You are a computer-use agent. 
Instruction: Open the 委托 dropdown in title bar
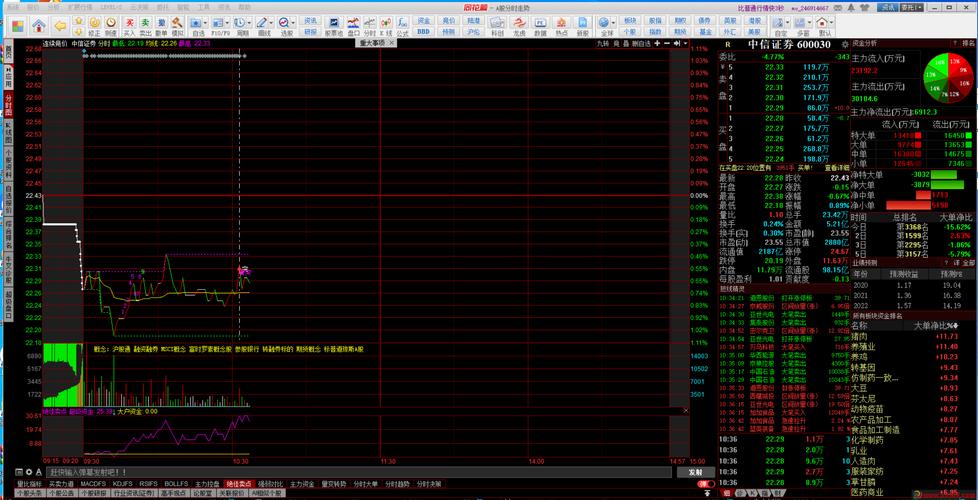click(x=912, y=7)
